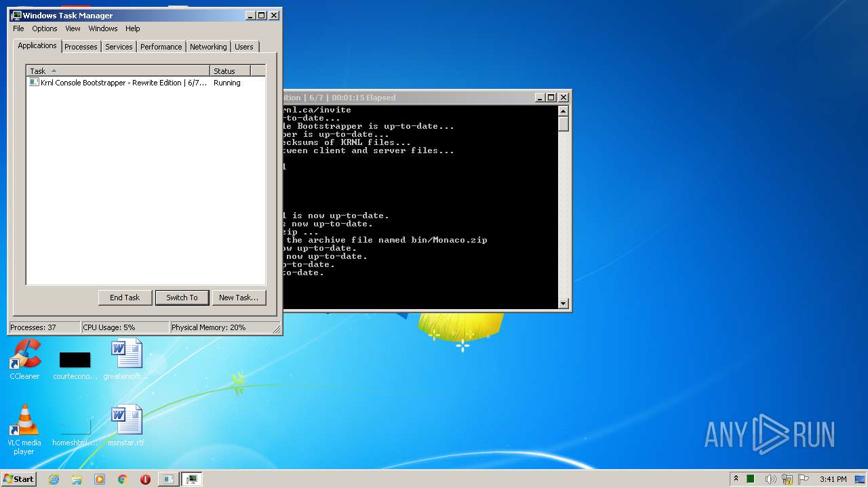The width and height of the screenshot is (868, 488).
Task: Click the Switch To button
Action: (x=182, y=298)
